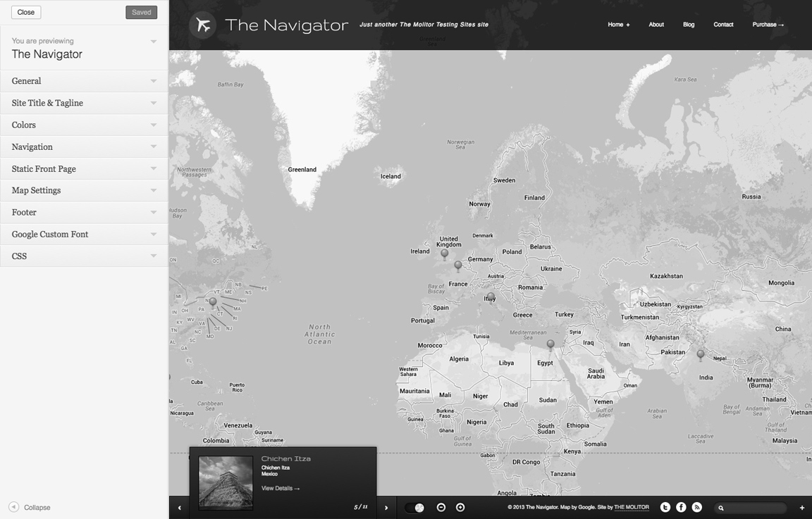
Task: Go to previous location with left arrow
Action: 180,508
